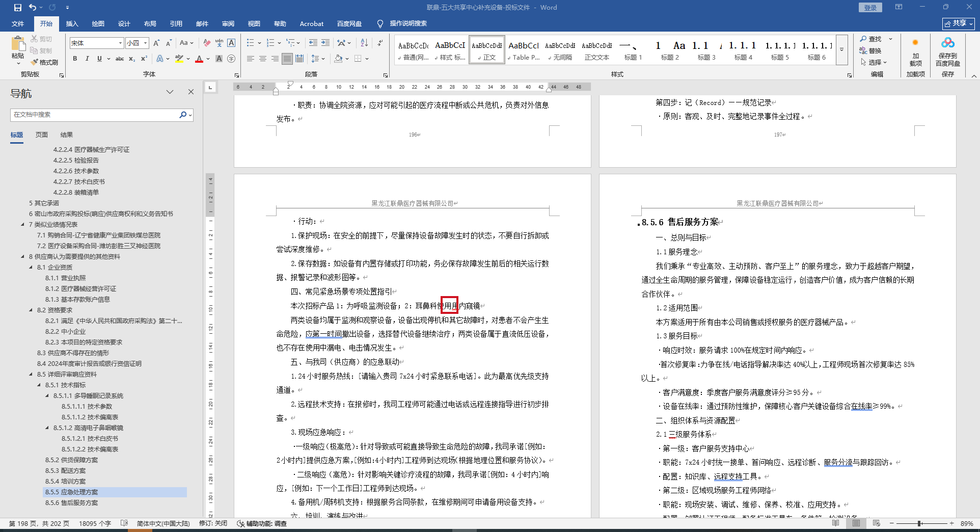This screenshot has height=532, width=980.
Task: Toggle Bold formatting
Action: (75, 59)
